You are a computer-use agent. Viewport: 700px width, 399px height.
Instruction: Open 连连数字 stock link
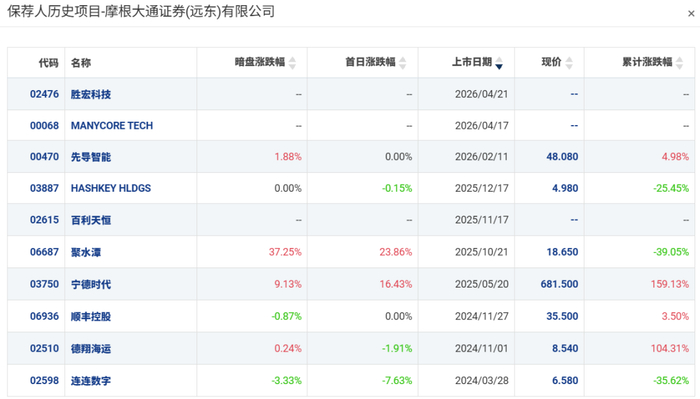pyautogui.click(x=91, y=381)
